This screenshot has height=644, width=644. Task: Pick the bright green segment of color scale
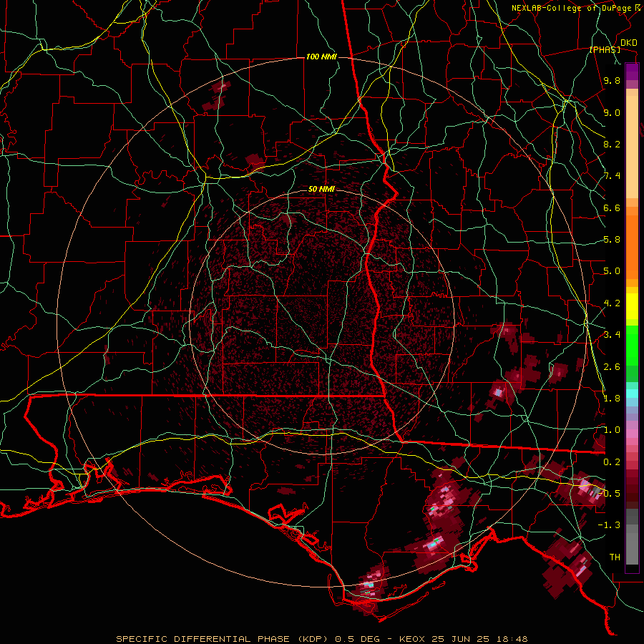tap(632, 345)
